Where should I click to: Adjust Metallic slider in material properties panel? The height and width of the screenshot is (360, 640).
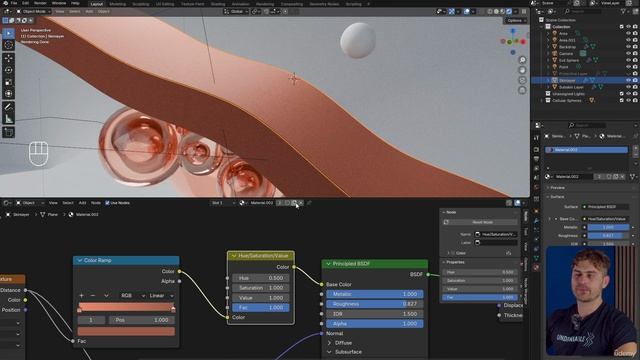click(x=608, y=227)
